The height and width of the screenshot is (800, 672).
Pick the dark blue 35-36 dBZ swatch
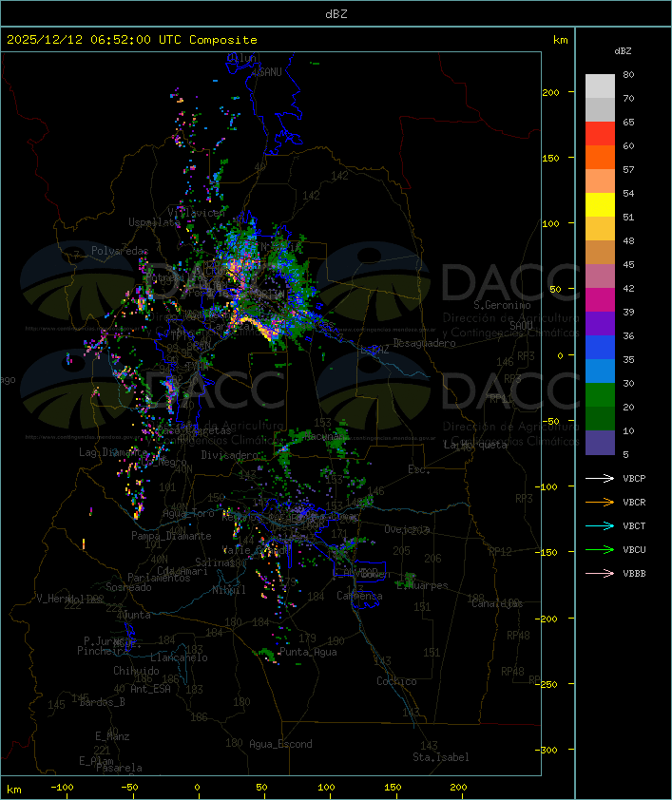coord(600,347)
